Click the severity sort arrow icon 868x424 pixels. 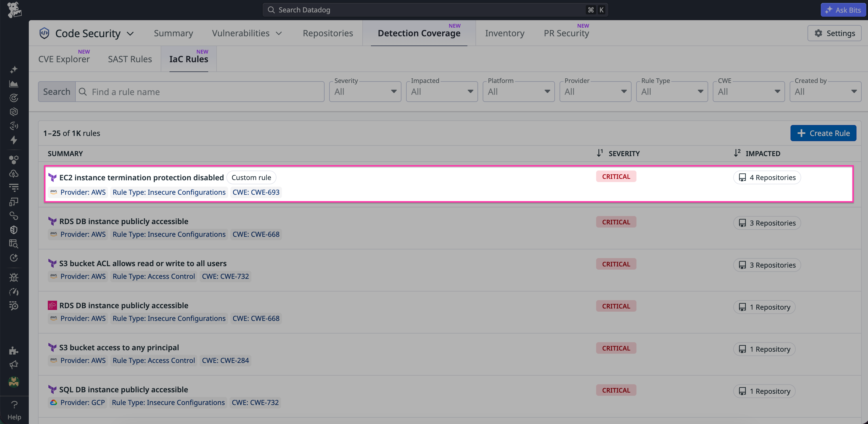point(600,153)
